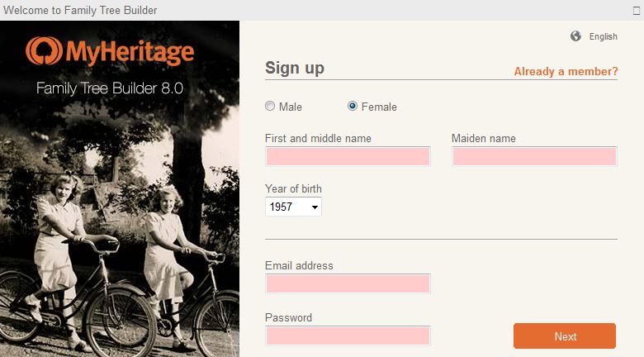The image size is (644, 357).
Task: Click the 'Welcome to Family Tree Builder' title bar
Action: [80, 10]
